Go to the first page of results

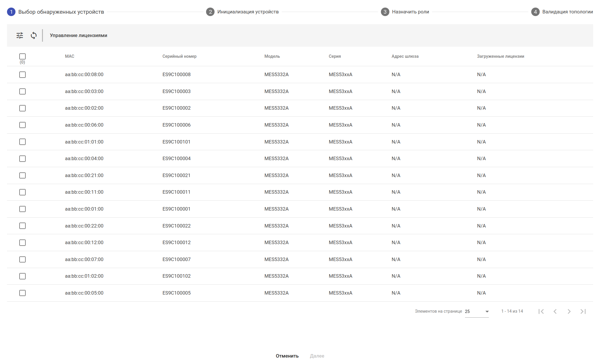coord(541,311)
